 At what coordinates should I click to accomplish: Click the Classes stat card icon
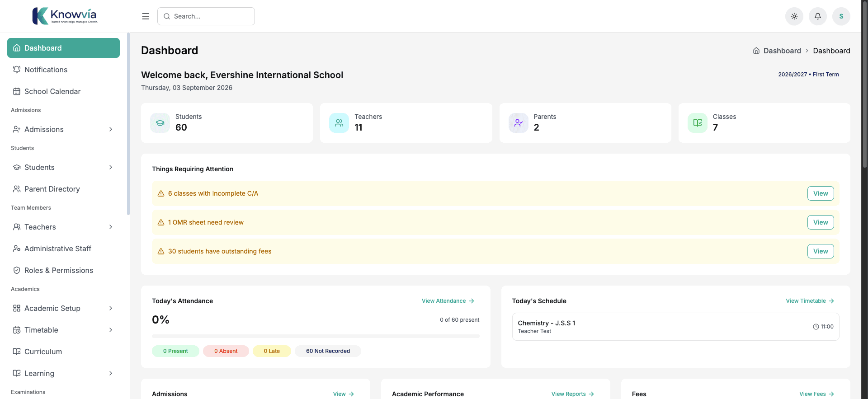point(698,123)
